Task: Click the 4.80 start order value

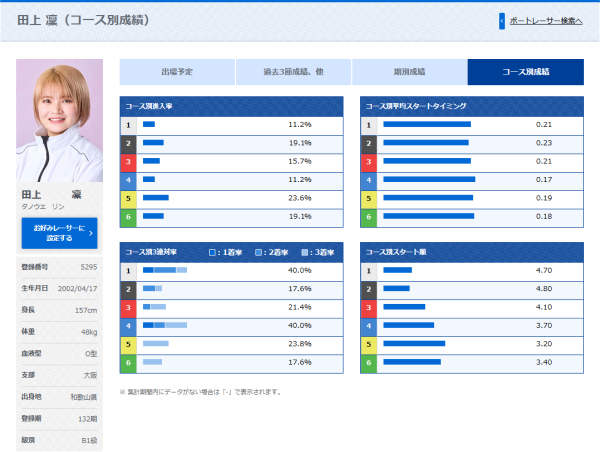Action: click(544, 289)
